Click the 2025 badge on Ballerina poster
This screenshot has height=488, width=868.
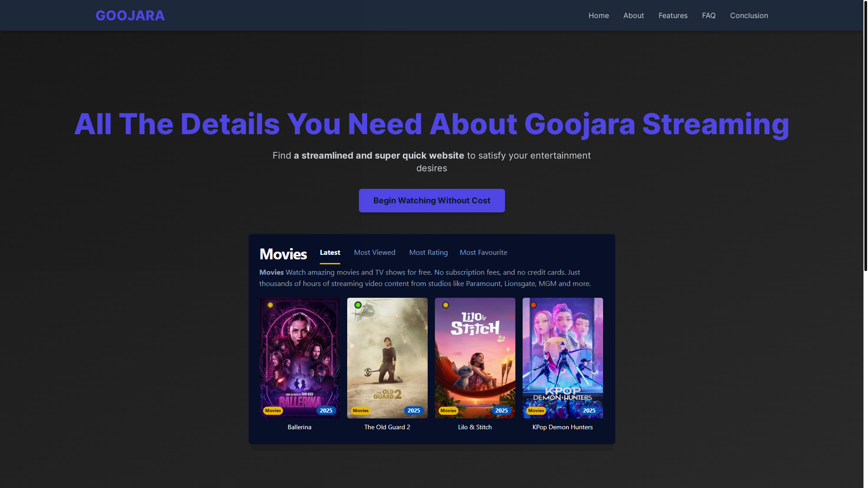tap(326, 411)
